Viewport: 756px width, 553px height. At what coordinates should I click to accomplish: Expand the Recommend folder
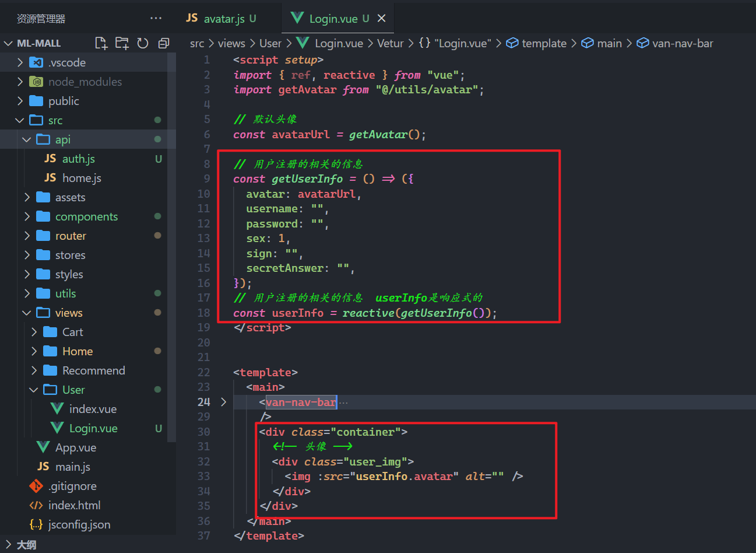(x=34, y=370)
